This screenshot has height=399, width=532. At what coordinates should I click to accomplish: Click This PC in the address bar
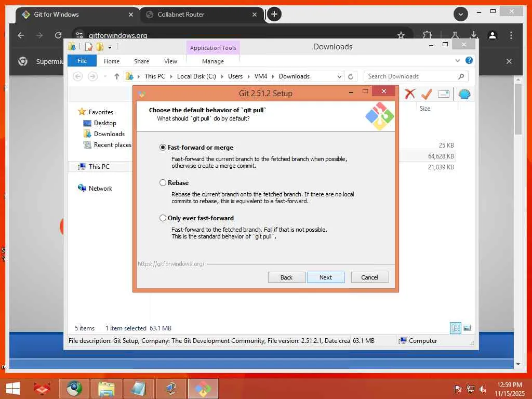[x=154, y=76]
